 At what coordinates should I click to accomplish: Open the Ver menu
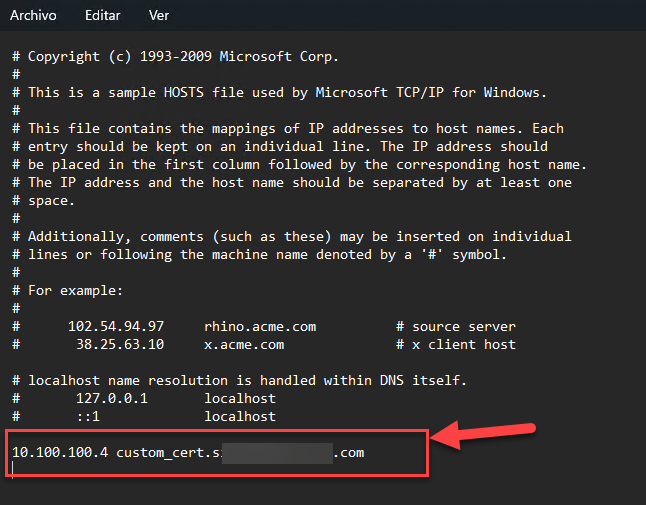coord(158,17)
